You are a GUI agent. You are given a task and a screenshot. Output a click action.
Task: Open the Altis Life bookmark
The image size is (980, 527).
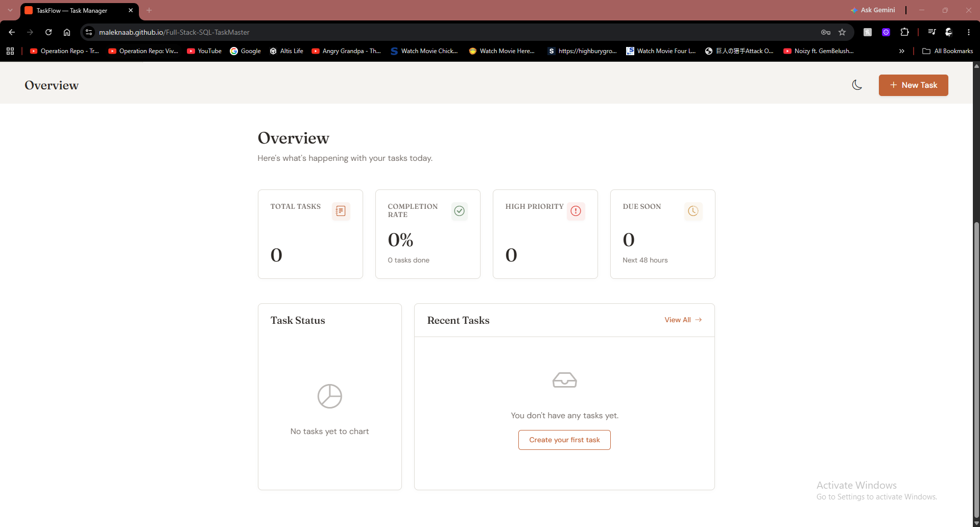point(286,51)
